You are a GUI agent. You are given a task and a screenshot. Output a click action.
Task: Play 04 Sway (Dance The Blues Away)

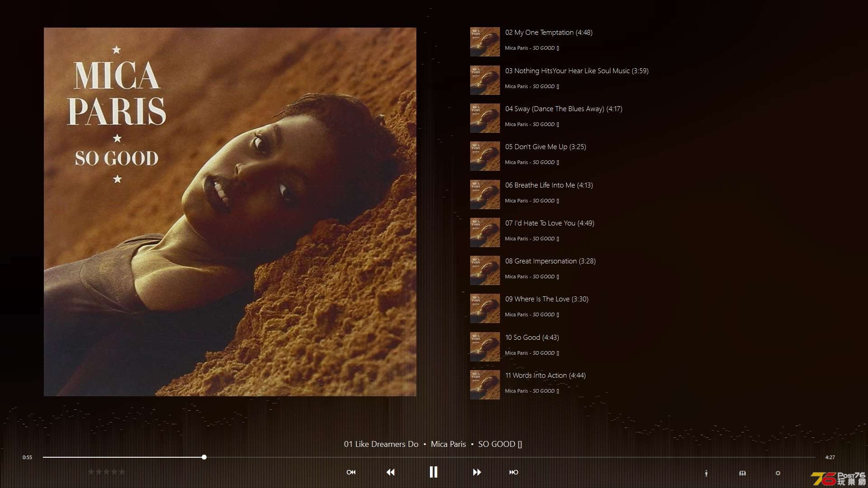point(564,109)
